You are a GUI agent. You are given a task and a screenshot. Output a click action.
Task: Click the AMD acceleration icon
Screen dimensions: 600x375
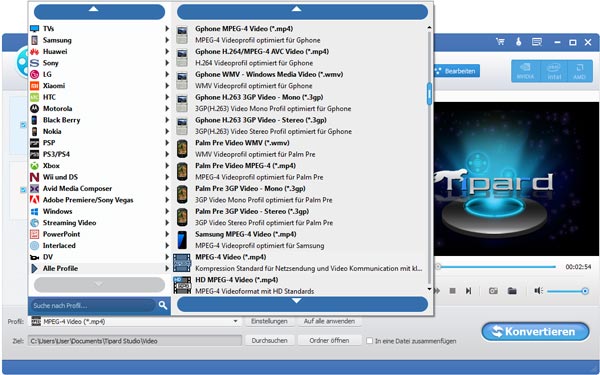tap(579, 71)
